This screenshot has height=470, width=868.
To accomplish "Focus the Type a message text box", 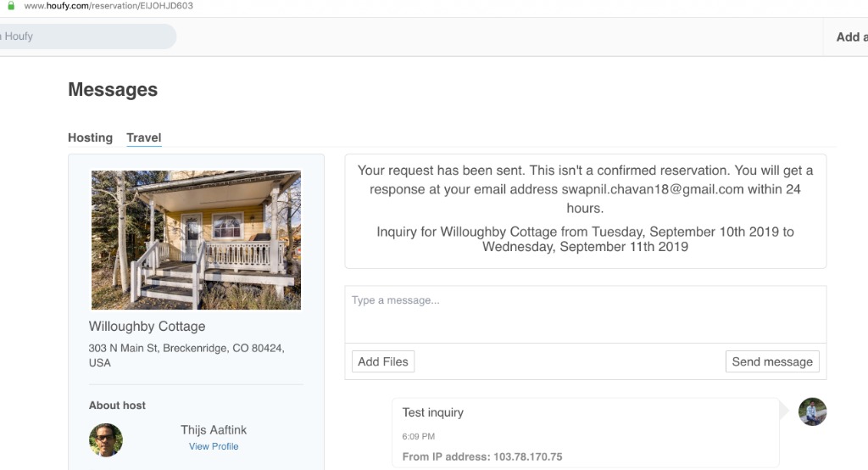I will [585, 314].
